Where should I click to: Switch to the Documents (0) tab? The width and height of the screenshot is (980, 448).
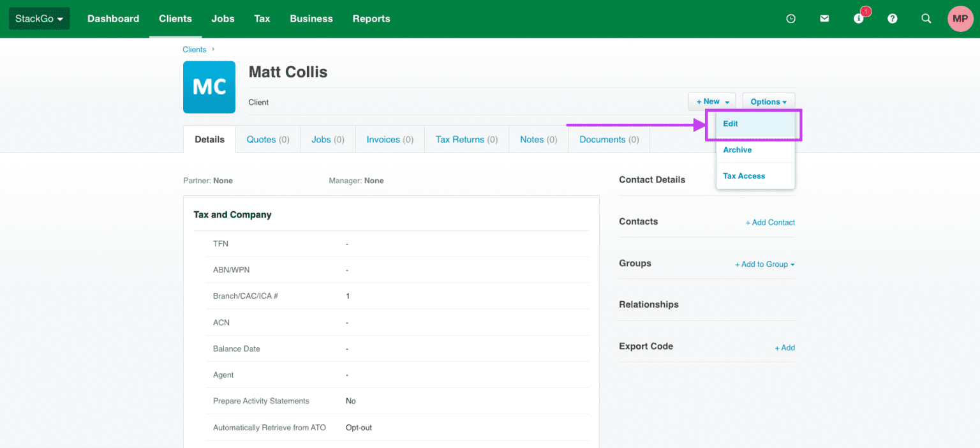click(x=609, y=139)
